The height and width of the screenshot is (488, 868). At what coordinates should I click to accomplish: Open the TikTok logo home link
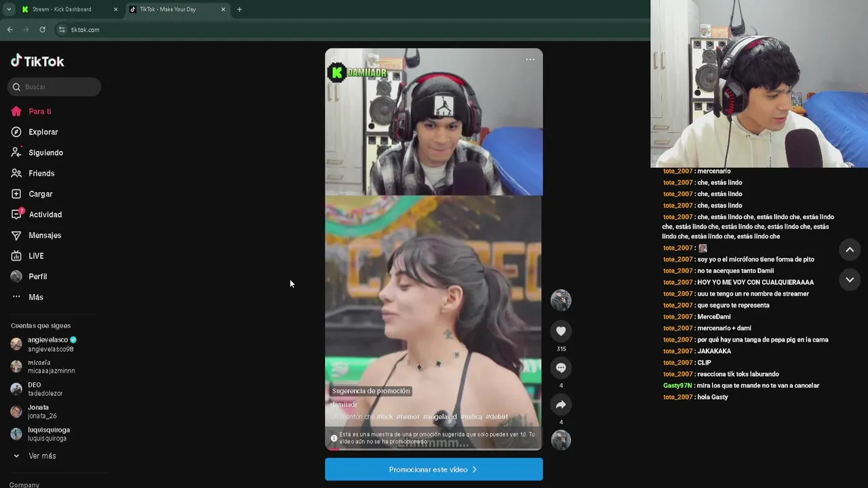37,61
